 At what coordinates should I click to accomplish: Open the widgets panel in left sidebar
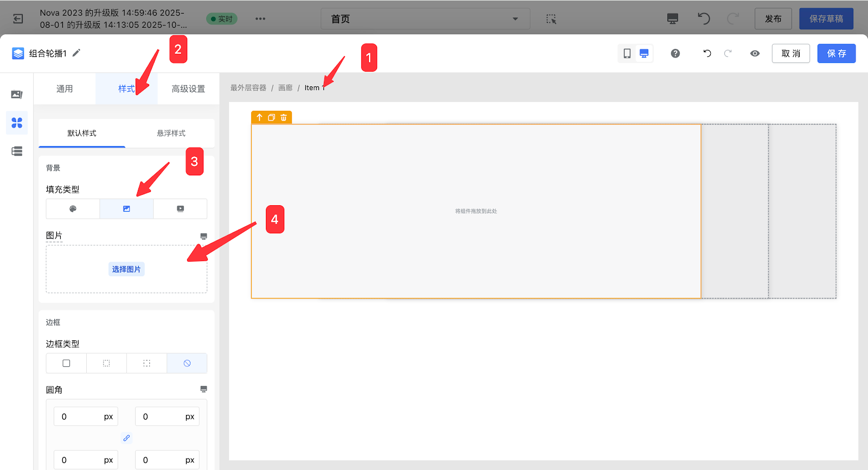click(x=17, y=123)
